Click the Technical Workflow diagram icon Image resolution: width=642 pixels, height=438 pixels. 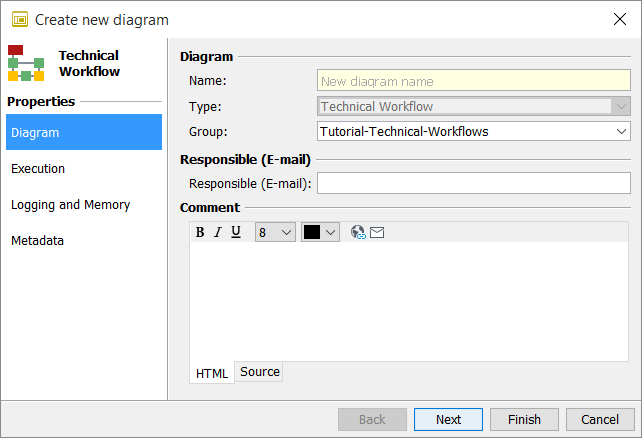26,63
